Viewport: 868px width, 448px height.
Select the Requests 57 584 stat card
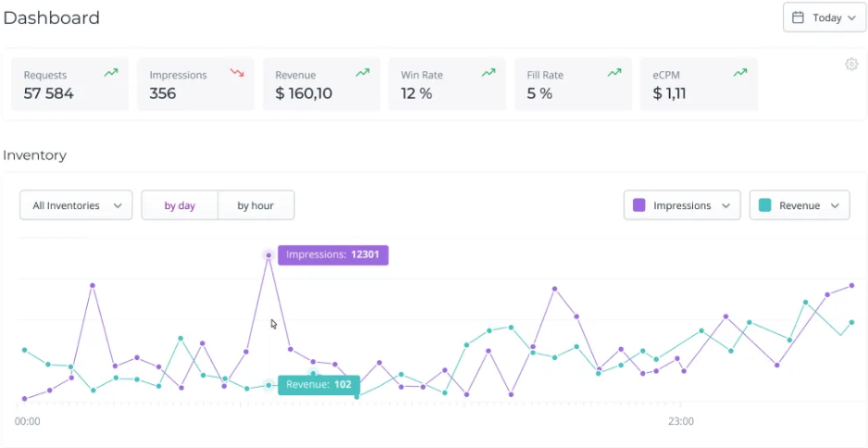pyautogui.click(x=69, y=84)
